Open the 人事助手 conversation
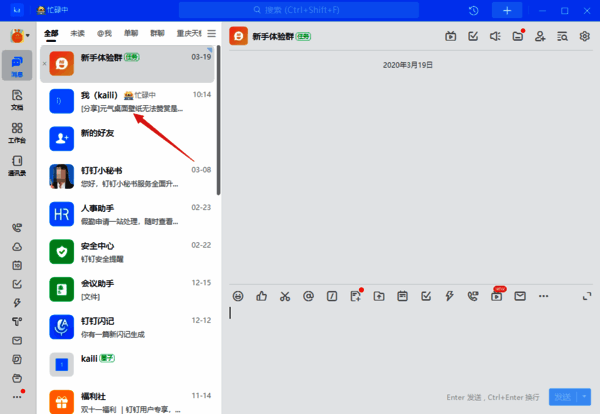The image size is (600, 414). point(127,214)
